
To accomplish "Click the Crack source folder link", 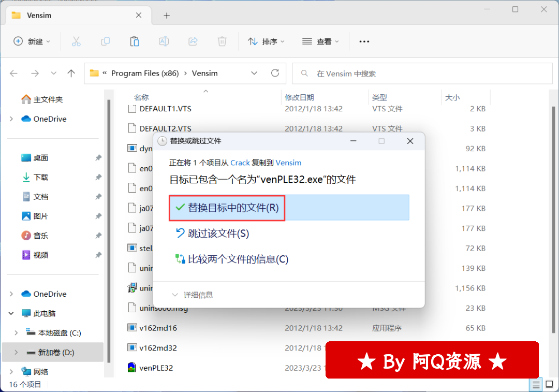I will coord(240,163).
